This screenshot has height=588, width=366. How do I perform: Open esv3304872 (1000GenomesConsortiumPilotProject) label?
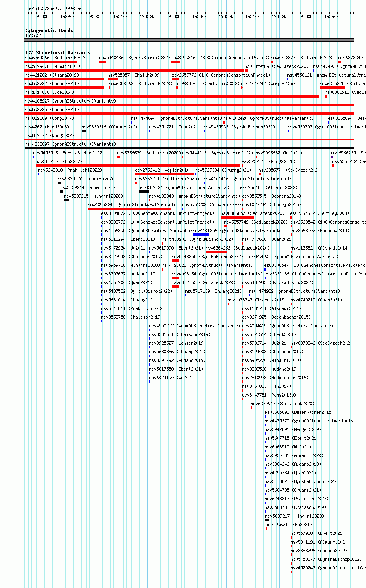pyautogui.click(x=158, y=213)
